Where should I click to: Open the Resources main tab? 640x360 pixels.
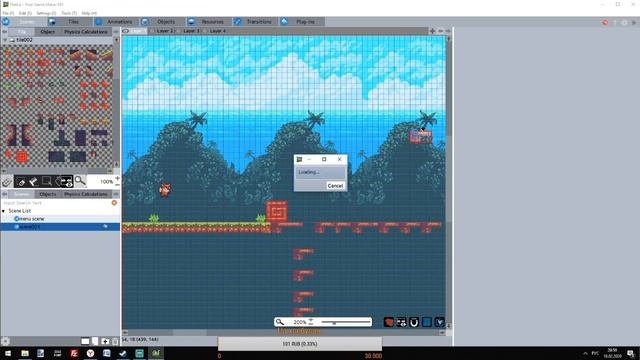[x=209, y=22]
